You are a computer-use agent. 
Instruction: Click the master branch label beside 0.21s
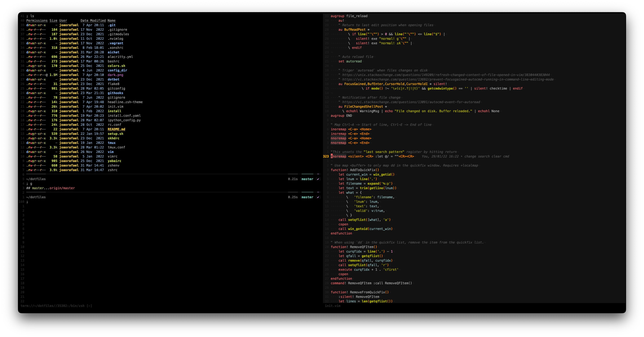(x=307, y=179)
